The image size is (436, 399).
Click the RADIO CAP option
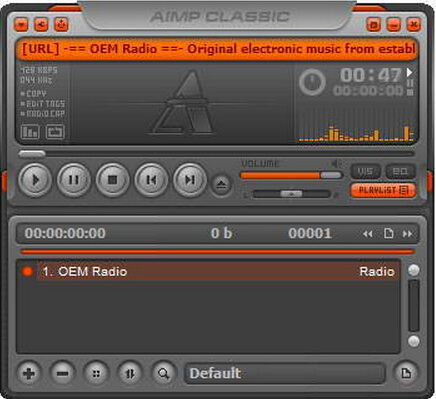pos(43,114)
